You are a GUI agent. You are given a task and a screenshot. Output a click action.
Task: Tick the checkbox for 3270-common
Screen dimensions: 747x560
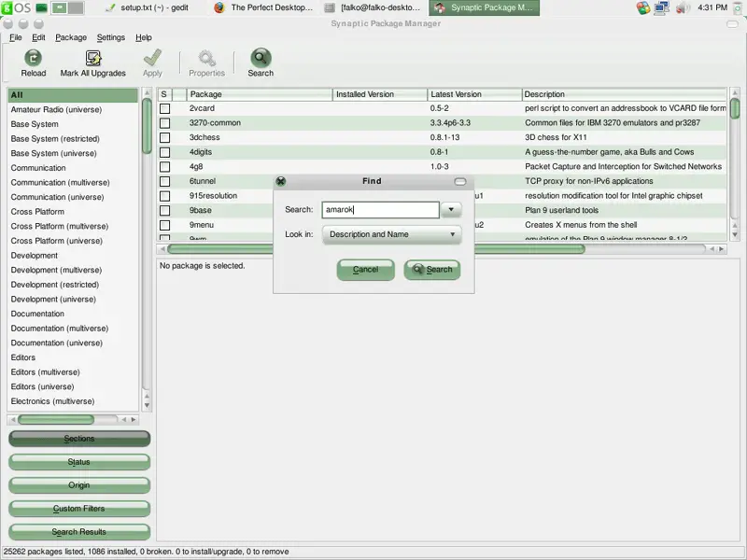pos(165,123)
